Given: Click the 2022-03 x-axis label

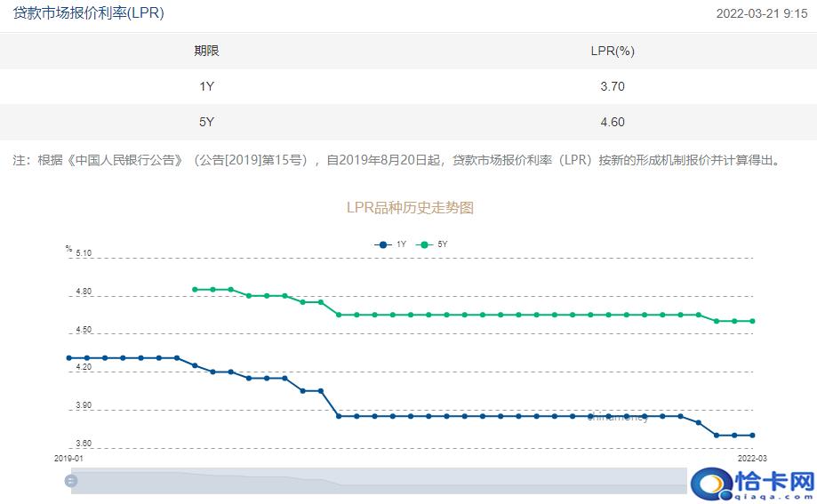Looking at the screenshot, I should click(x=752, y=458).
